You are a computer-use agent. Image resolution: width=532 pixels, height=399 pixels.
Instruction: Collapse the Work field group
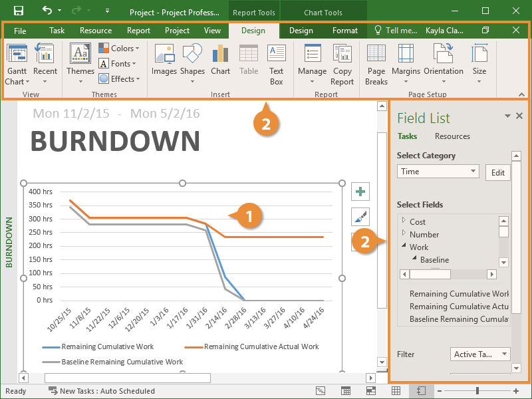tap(404, 247)
